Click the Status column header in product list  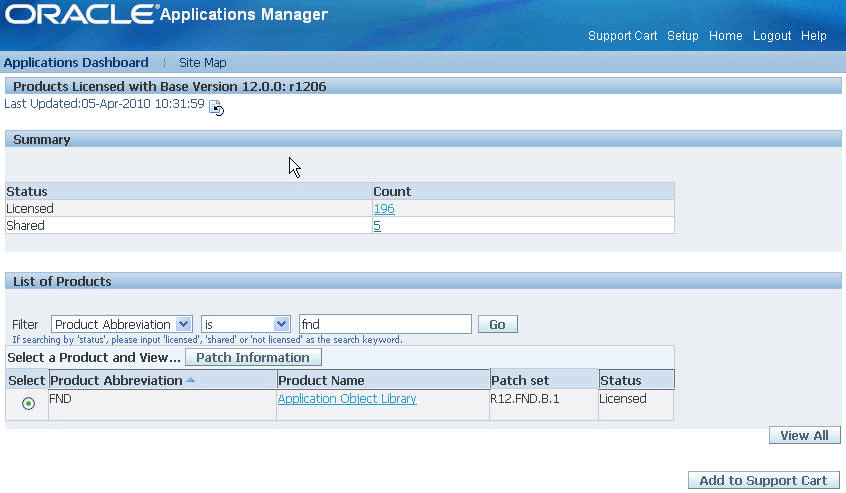tap(636, 380)
